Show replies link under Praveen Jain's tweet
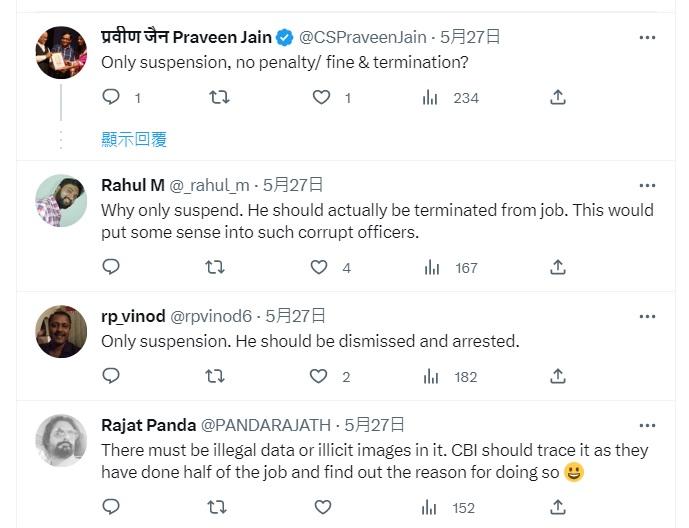689x528 pixels. pyautogui.click(x=134, y=139)
